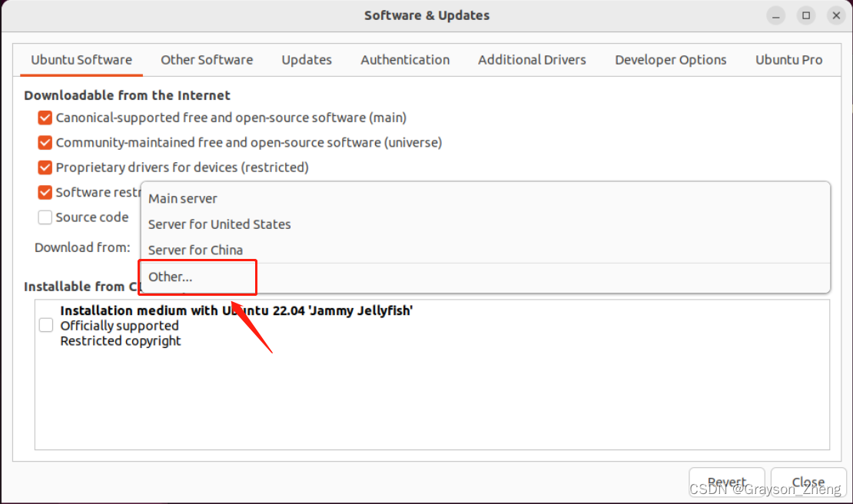Disable Proprietary drivers (restricted) checkbox
Viewport: 853px width, 504px height.
[x=45, y=167]
